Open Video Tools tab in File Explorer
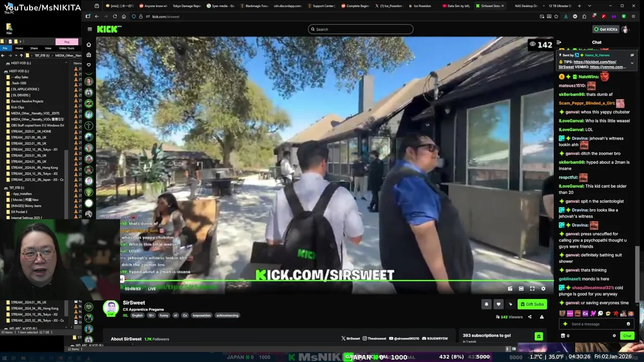The height and width of the screenshot is (362, 644). 66,48
